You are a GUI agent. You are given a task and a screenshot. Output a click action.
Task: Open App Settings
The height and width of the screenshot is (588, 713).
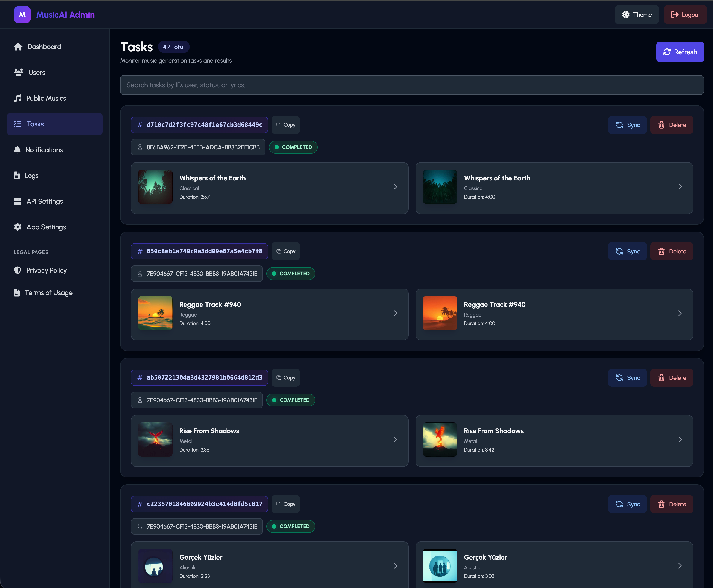(x=55, y=227)
